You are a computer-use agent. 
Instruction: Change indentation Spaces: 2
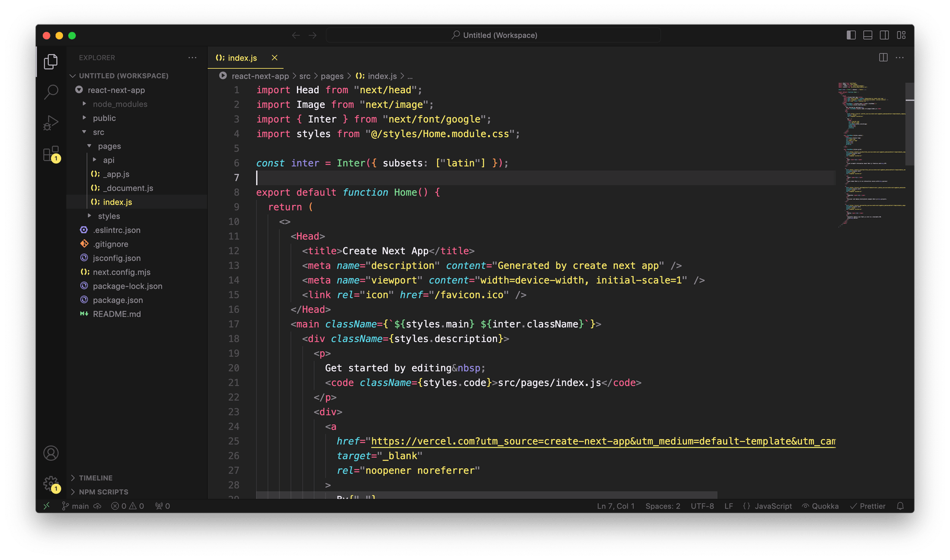click(x=663, y=506)
